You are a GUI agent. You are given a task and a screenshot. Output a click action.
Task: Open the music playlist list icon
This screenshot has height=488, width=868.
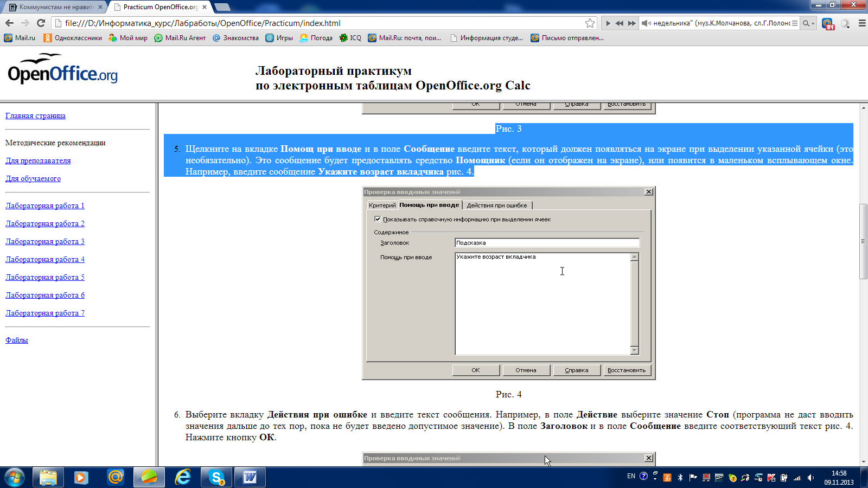[795, 23]
